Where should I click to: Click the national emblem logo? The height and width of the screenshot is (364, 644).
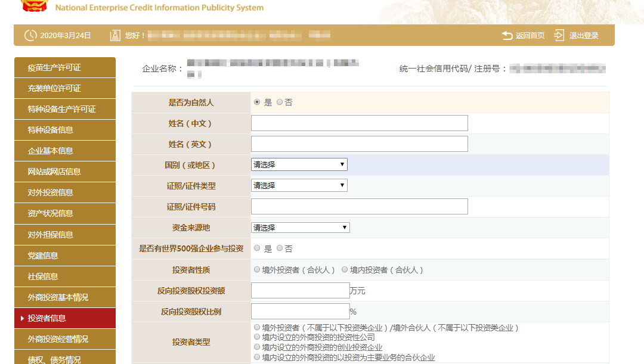[33, 6]
